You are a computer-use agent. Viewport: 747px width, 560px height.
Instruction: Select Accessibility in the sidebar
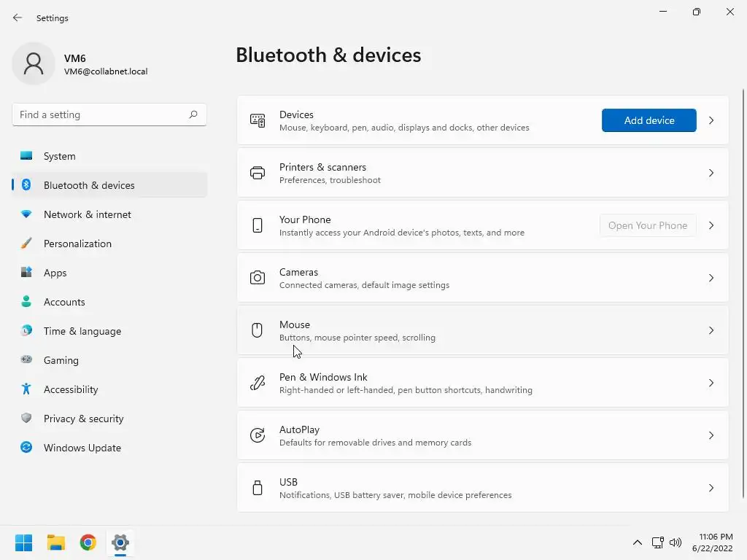[71, 389]
